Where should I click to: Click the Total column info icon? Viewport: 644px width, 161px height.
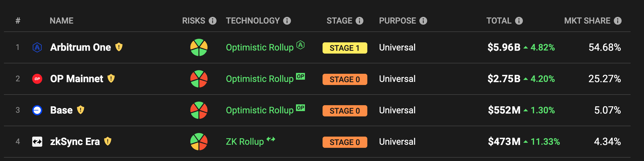coord(519,21)
